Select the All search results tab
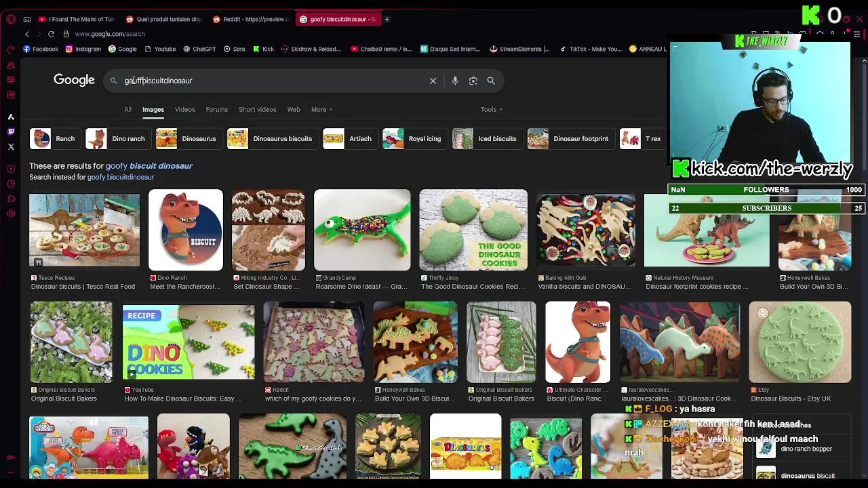Viewport: 868px width, 488px height. click(x=127, y=109)
